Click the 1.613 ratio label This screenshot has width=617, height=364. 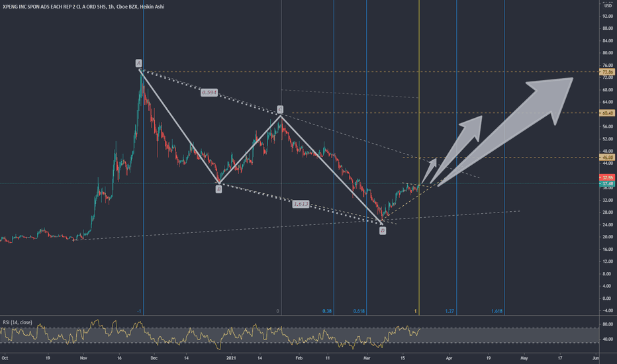pyautogui.click(x=301, y=204)
